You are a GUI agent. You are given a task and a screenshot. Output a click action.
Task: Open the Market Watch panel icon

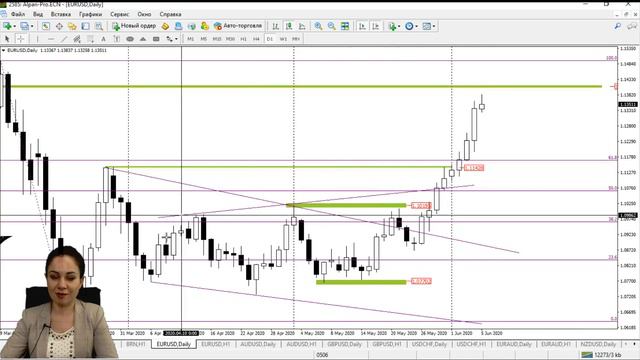pyautogui.click(x=46, y=26)
